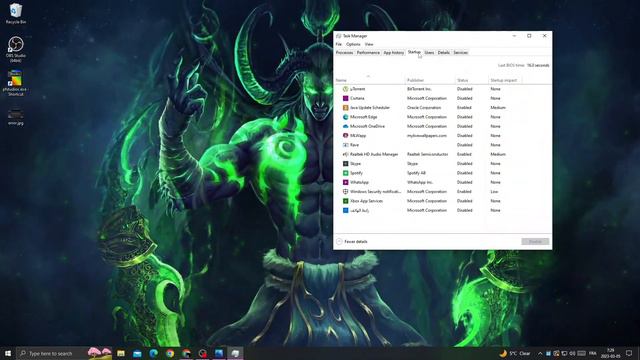
Task: Switch to the Users tab
Action: (429, 53)
